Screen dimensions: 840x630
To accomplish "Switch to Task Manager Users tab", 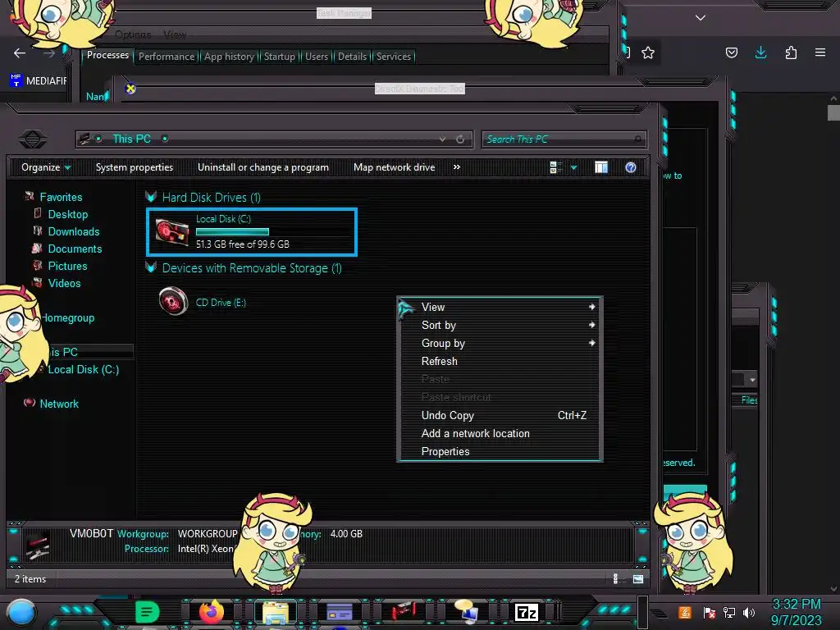I will tap(317, 57).
